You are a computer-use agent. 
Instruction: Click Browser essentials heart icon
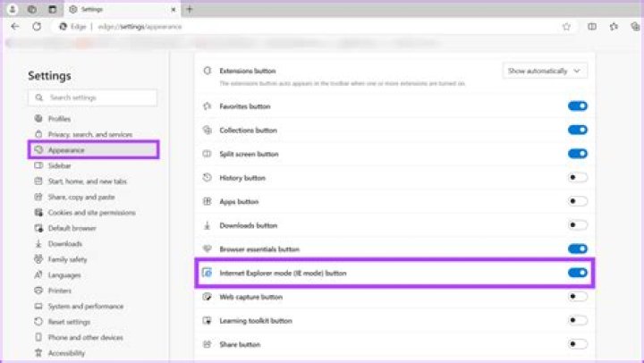208,249
